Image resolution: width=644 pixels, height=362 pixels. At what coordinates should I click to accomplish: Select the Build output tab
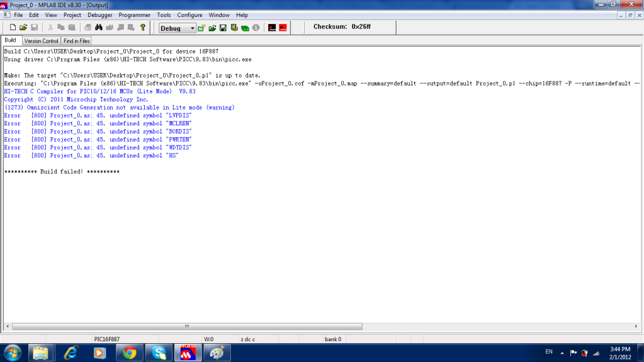click(x=10, y=40)
